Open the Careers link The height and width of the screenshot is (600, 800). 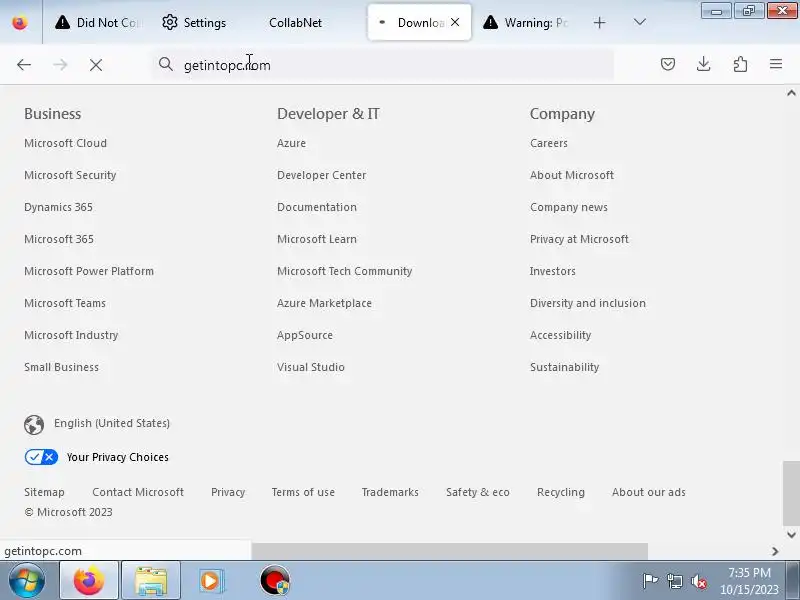(x=548, y=143)
